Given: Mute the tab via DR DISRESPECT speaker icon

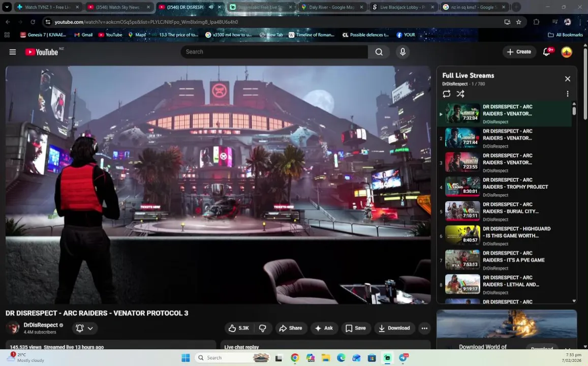Looking at the screenshot, I should [211, 7].
